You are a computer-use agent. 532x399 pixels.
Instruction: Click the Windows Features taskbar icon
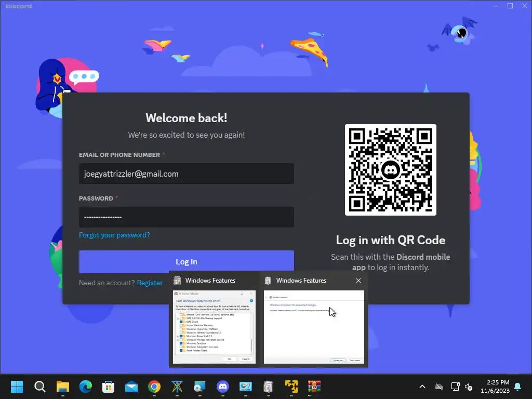tap(268, 387)
